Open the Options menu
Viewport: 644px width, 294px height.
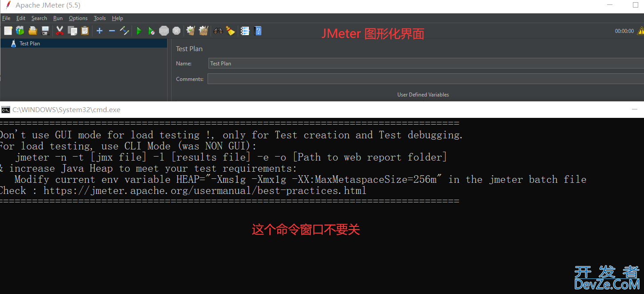click(x=78, y=18)
